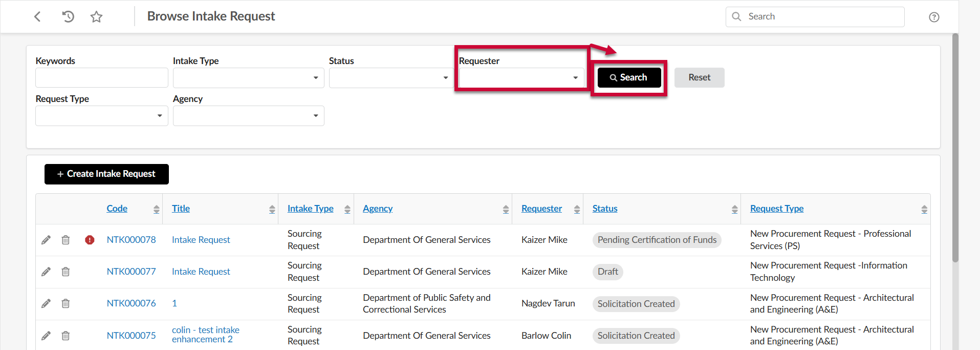Click requester 'Nagdev Tarun' cell

coord(548,303)
